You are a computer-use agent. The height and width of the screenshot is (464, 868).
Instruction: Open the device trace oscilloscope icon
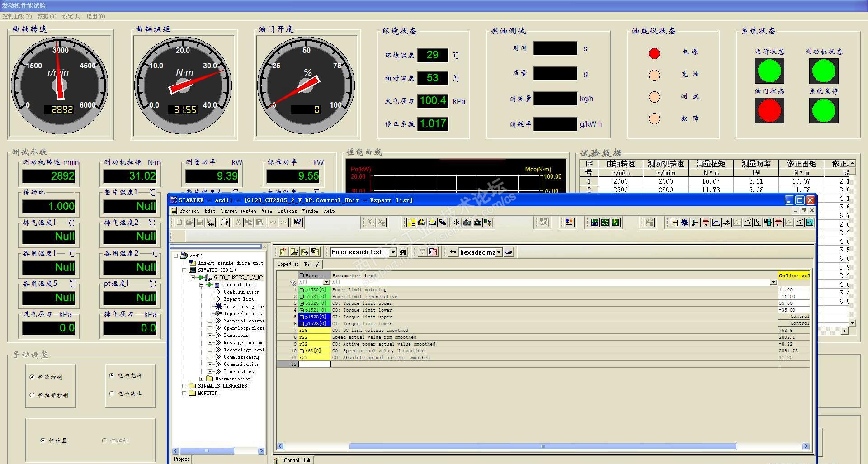pyautogui.click(x=594, y=223)
